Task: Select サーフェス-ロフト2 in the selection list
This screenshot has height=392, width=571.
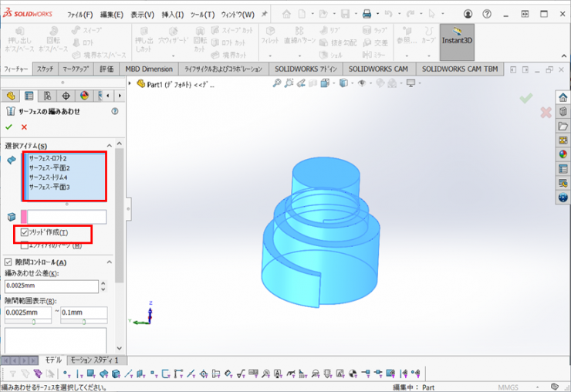Action: [x=49, y=158]
